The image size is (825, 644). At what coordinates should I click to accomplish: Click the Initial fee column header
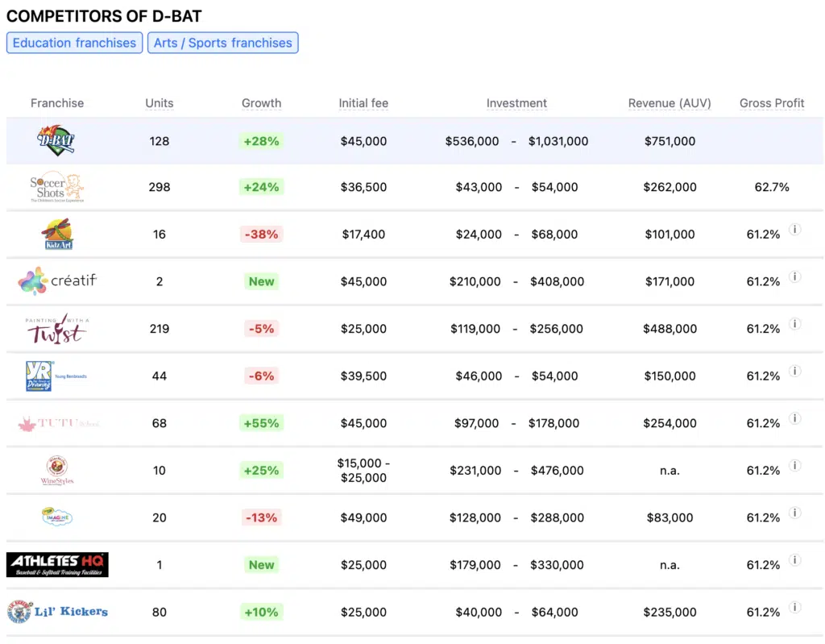click(x=363, y=103)
